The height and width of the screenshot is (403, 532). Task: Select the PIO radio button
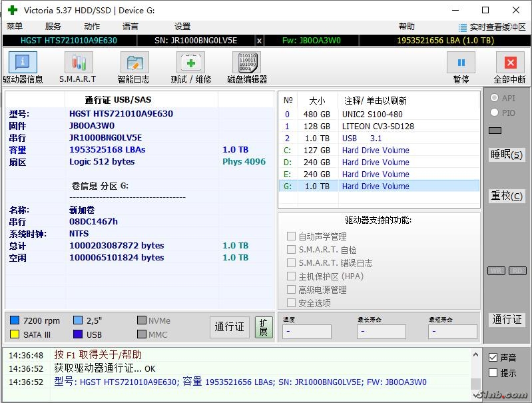coord(495,113)
